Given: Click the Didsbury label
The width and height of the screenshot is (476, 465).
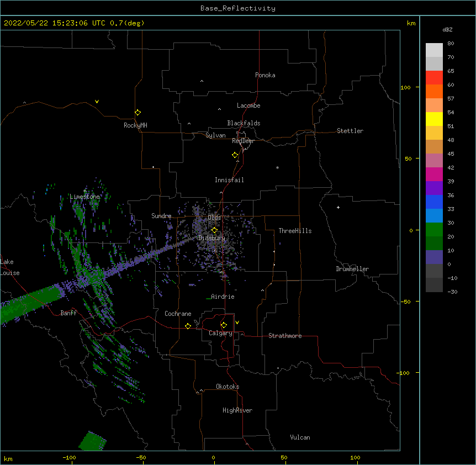Looking at the screenshot, I should 212,238.
